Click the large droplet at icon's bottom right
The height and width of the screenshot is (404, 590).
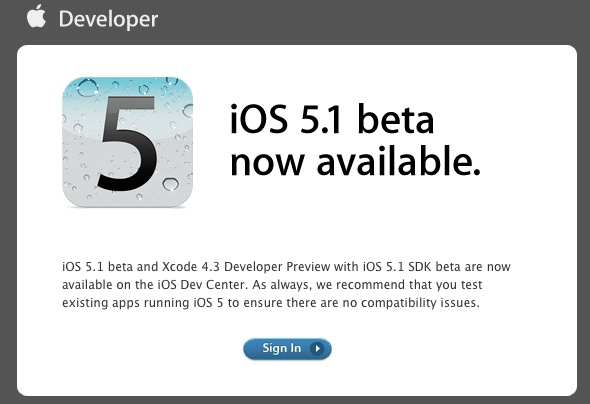pyautogui.click(x=170, y=184)
